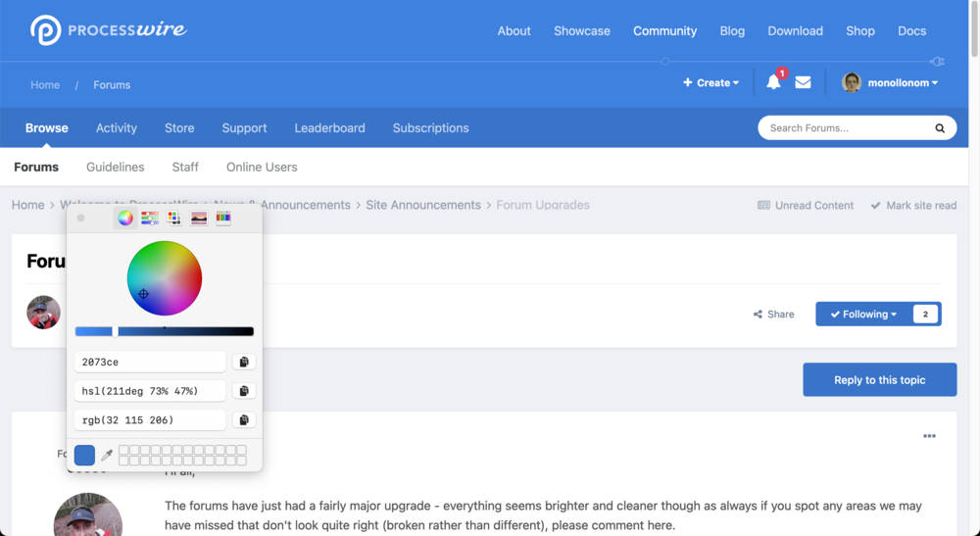The height and width of the screenshot is (536, 980).
Task: Copy the hex color value 2073ce
Action: coord(244,362)
